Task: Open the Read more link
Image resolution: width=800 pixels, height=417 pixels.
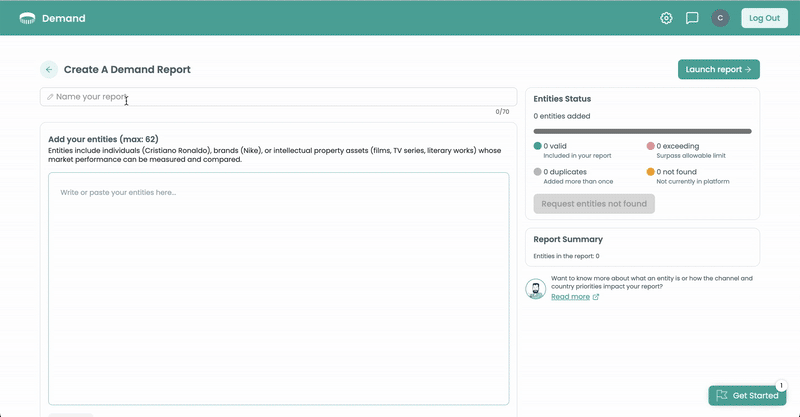Action: 570,297
